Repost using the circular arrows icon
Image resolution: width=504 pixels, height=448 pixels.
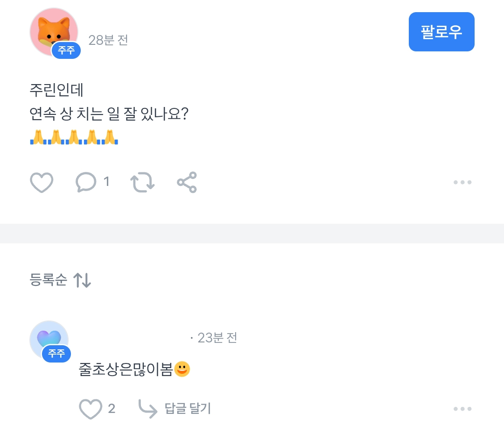coord(142,182)
